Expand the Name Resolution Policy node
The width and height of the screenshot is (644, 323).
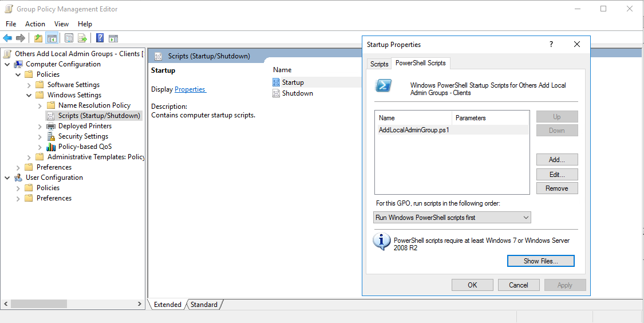[40, 105]
